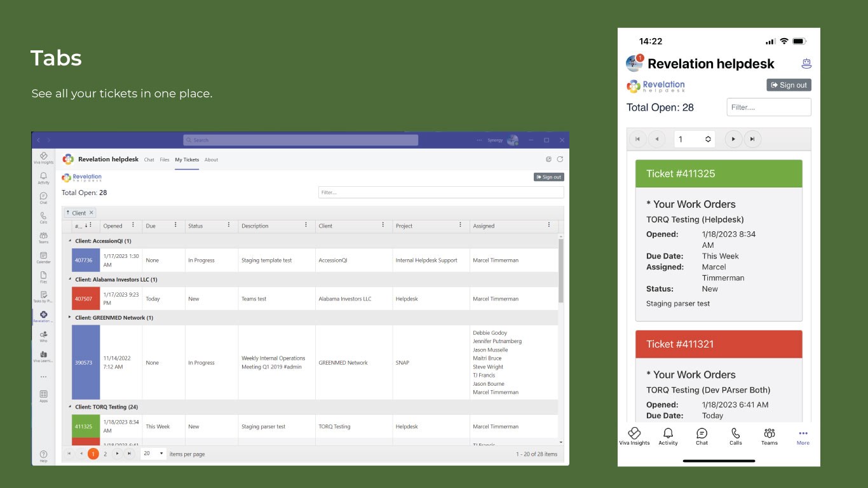868x488 pixels.
Task: Tap Teams in the mobile bottom bar
Action: tap(770, 437)
